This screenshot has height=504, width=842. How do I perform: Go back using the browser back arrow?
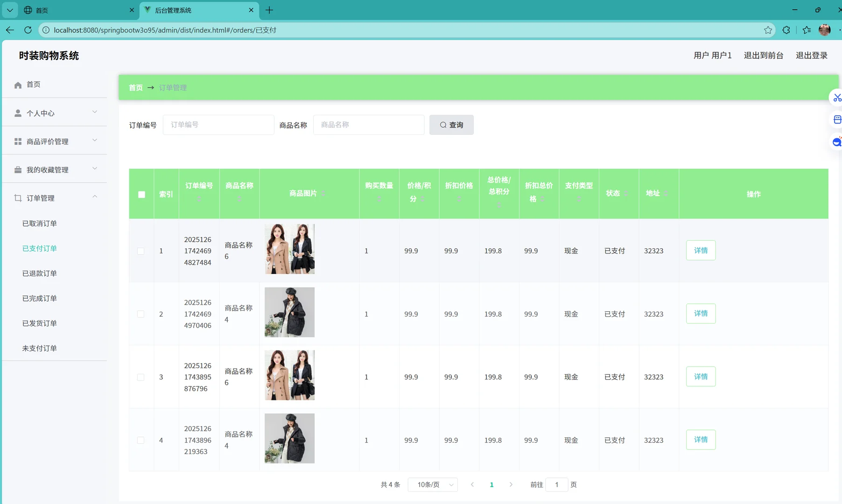tap(10, 30)
